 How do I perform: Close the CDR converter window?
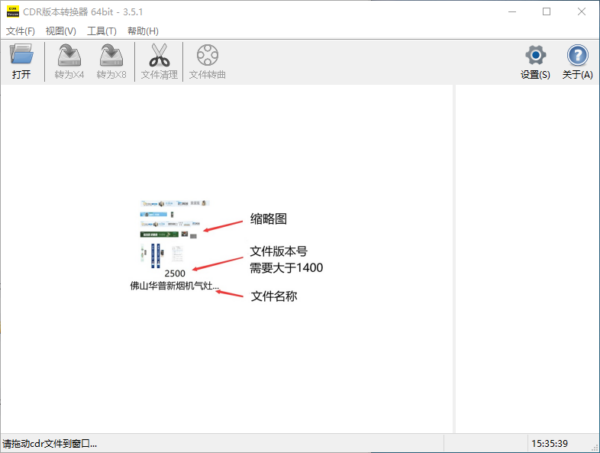582,12
